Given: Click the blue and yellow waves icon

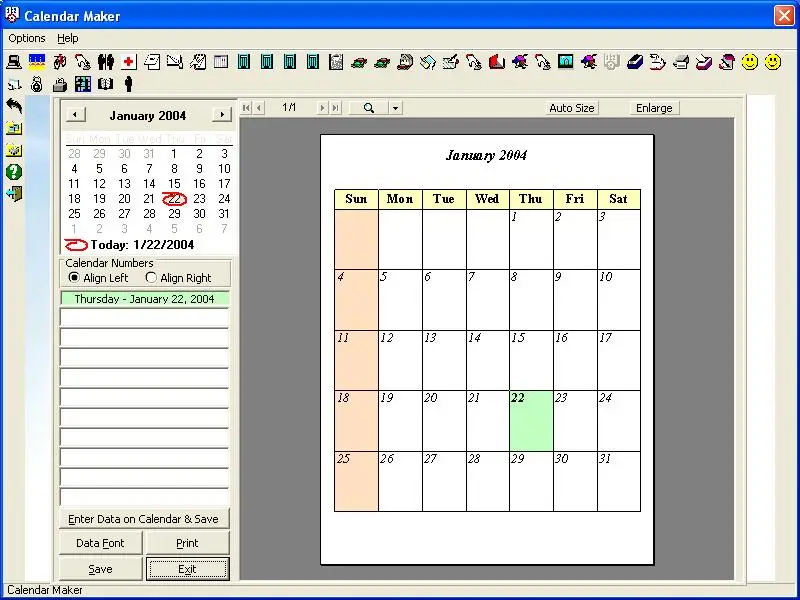Looking at the screenshot, I should coord(37,62).
